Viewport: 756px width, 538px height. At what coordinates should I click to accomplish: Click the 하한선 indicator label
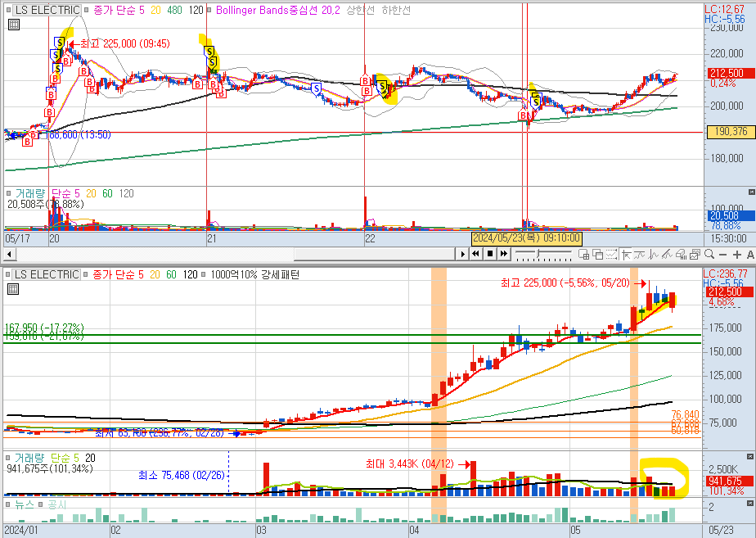coord(396,10)
